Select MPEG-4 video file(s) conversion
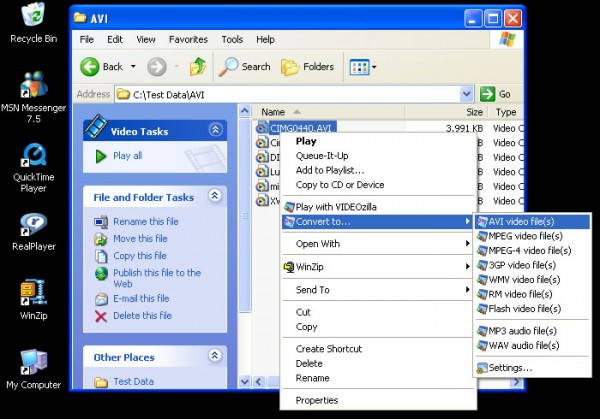 coord(532,250)
